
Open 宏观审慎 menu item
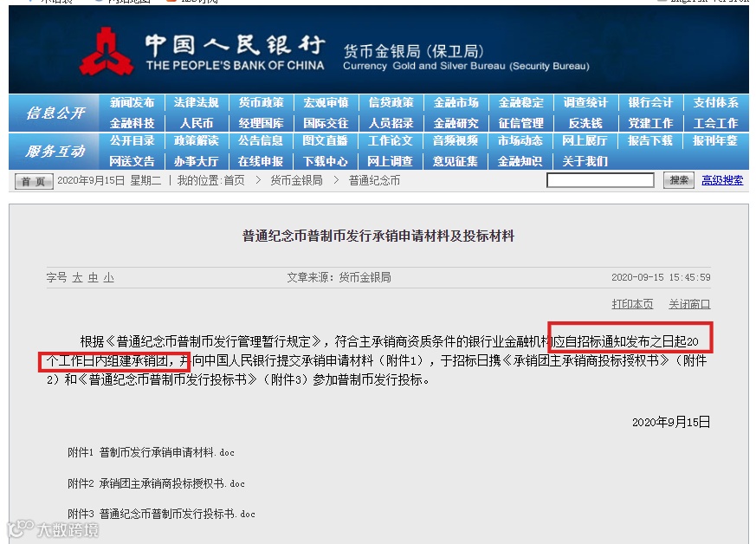coord(326,103)
